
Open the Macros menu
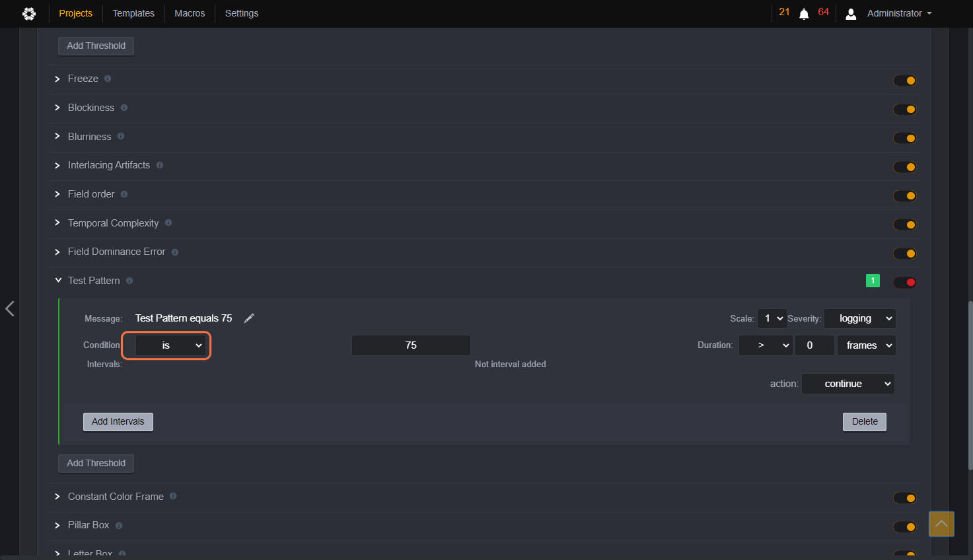pyautogui.click(x=190, y=13)
